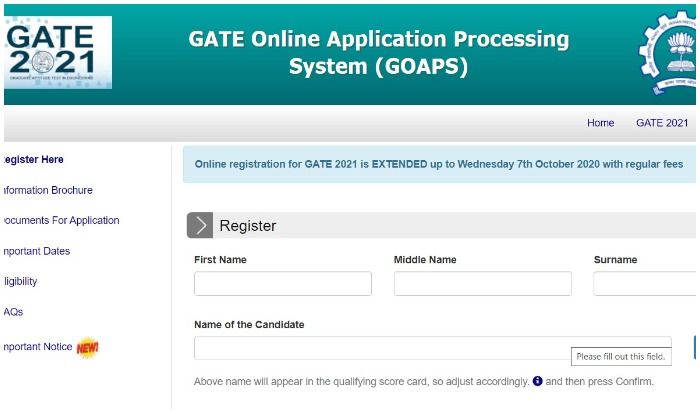700x414 pixels.
Task: Open the Important Notice link
Action: coord(38,347)
